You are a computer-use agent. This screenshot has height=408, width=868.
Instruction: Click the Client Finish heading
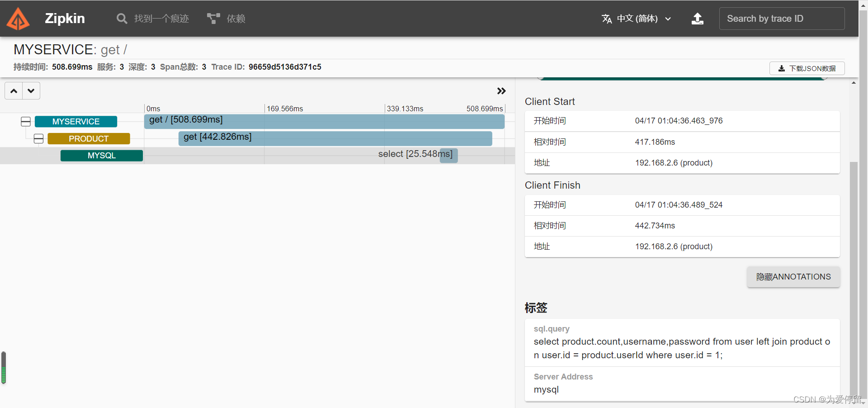pos(552,185)
